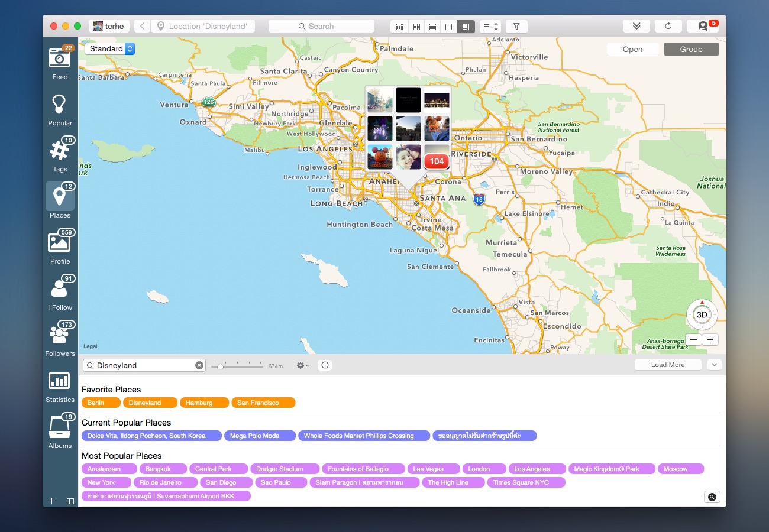The height and width of the screenshot is (532, 769).
Task: Toggle the Group button on map
Action: tap(691, 49)
